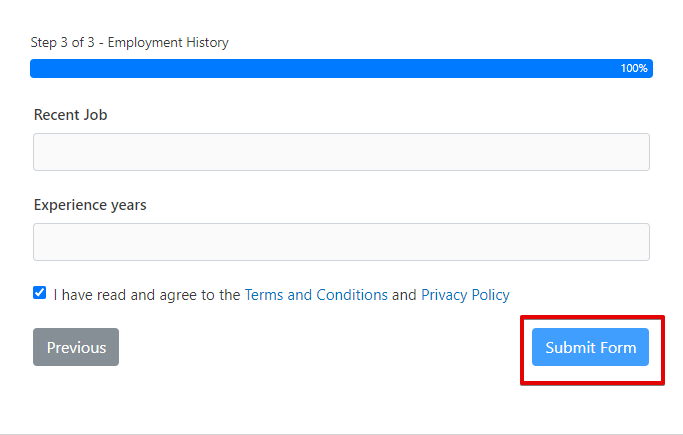Image resolution: width=683 pixels, height=435 pixels.
Task: Uncheck the terms agreement checkbox
Action: pos(39,293)
